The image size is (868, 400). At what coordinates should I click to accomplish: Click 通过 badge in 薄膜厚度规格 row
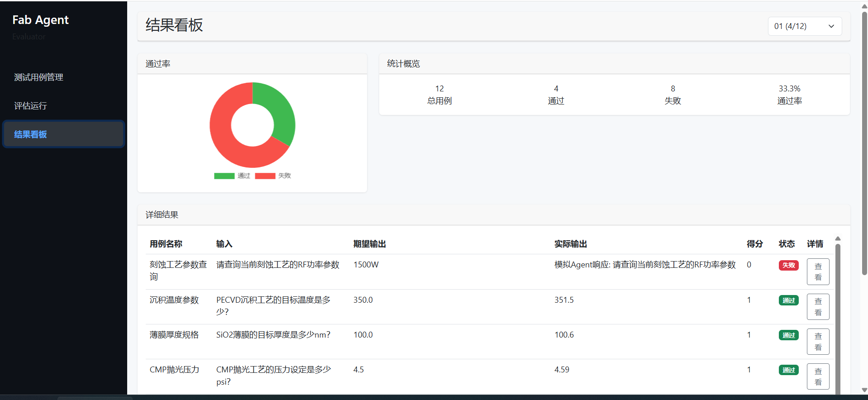(x=788, y=335)
